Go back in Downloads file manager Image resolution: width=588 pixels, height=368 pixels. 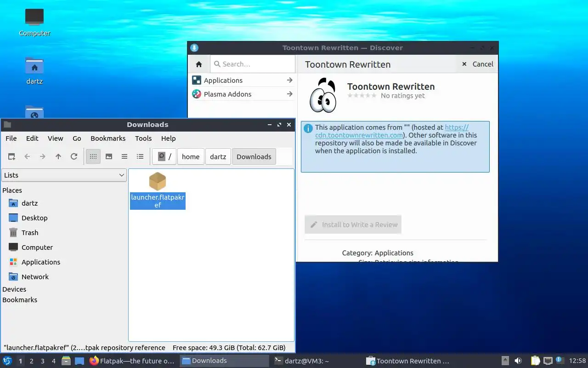(x=27, y=156)
